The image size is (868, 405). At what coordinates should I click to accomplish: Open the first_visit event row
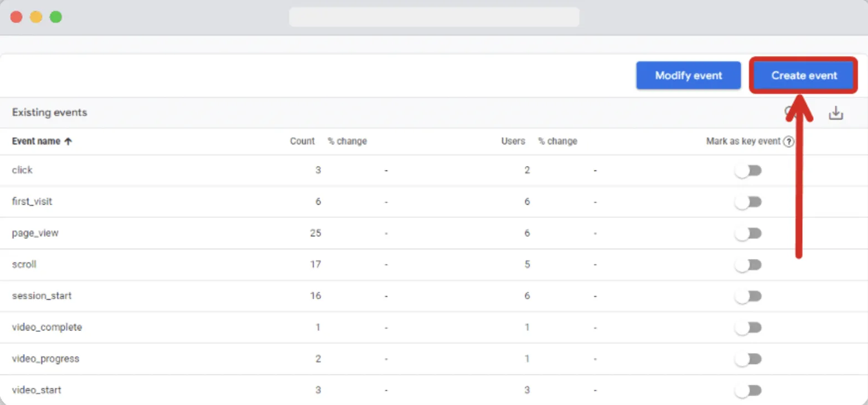click(434, 201)
